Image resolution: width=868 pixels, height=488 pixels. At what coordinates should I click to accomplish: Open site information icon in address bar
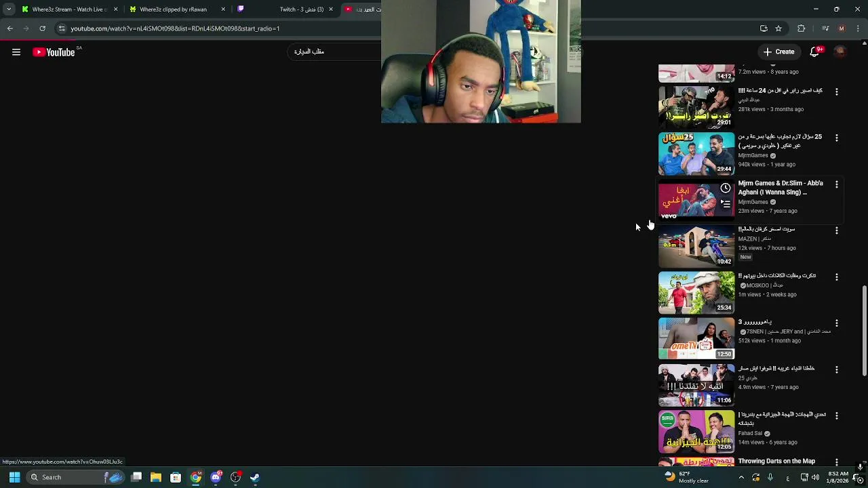(x=61, y=28)
